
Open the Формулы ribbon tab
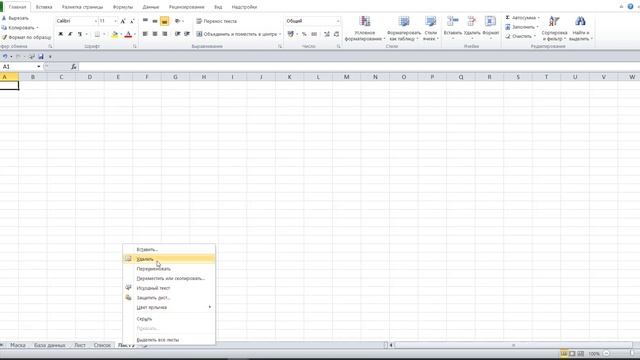click(123, 7)
